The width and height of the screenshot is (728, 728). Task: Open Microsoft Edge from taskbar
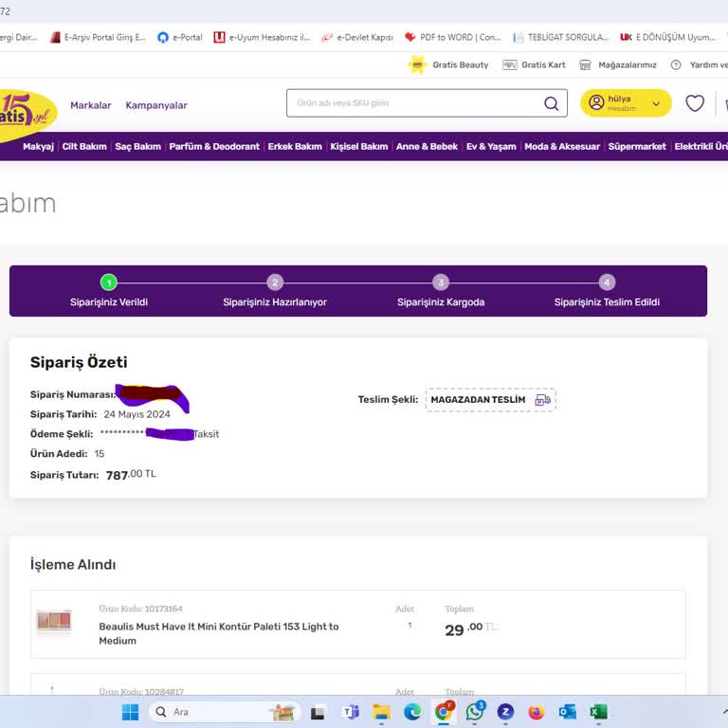(x=412, y=712)
